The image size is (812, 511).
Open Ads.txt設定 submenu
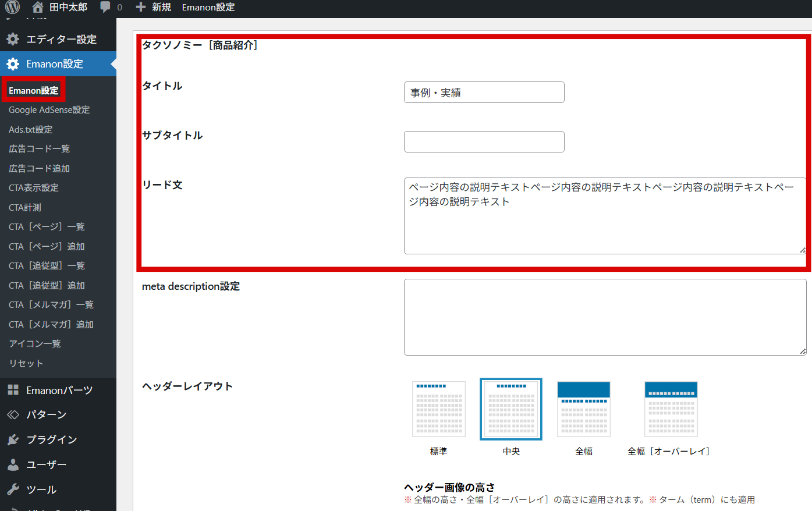pyautogui.click(x=30, y=129)
